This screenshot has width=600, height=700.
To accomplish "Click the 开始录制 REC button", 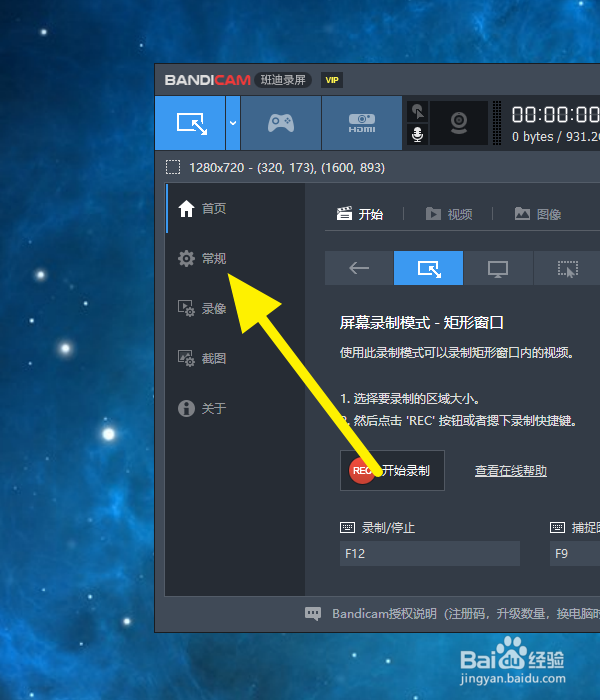I will click(x=392, y=471).
